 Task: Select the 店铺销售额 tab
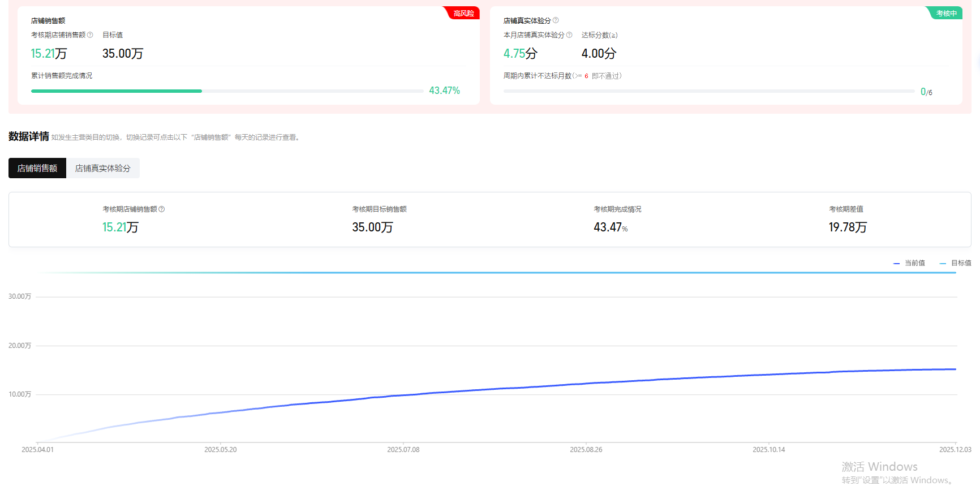pyautogui.click(x=37, y=168)
